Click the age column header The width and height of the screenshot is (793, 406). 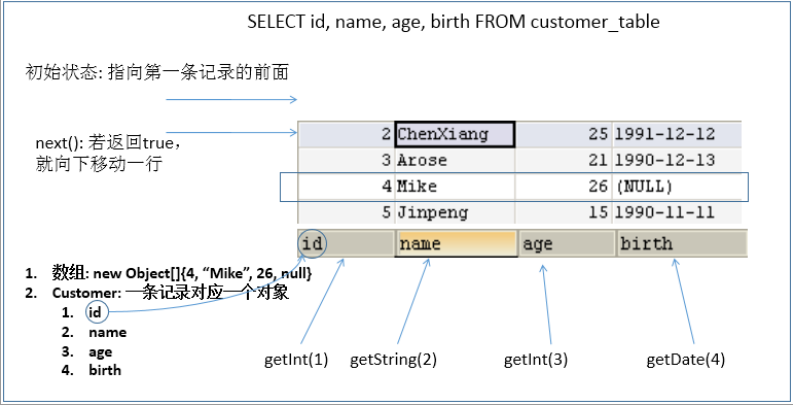click(x=567, y=244)
